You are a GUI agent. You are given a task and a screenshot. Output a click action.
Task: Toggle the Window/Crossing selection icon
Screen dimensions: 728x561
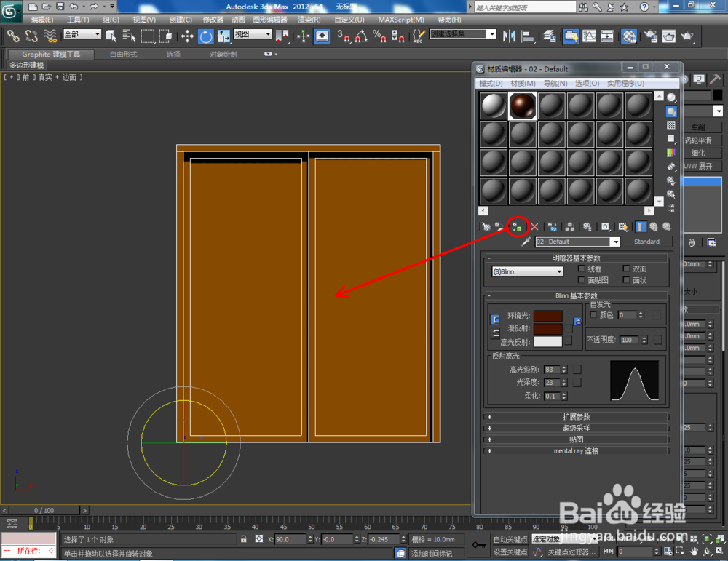coord(166,36)
